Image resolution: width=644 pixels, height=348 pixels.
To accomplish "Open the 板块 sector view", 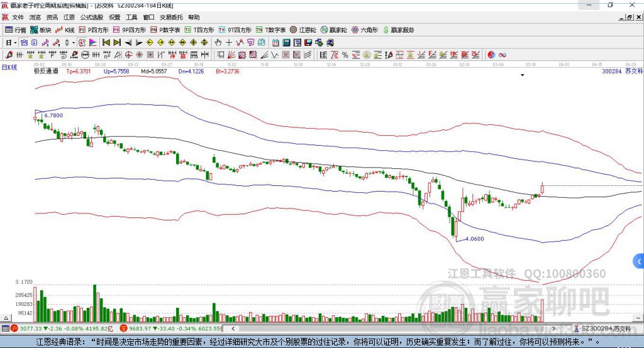I will coord(41,30).
